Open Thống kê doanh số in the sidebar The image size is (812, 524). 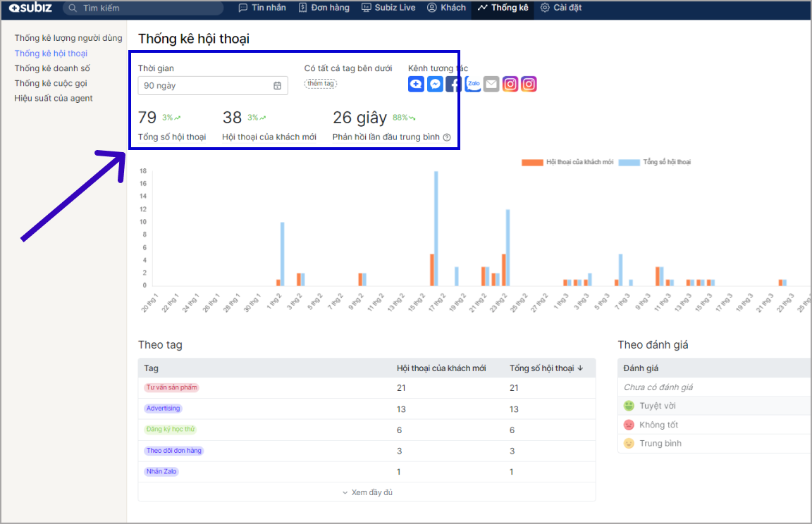pyautogui.click(x=52, y=68)
